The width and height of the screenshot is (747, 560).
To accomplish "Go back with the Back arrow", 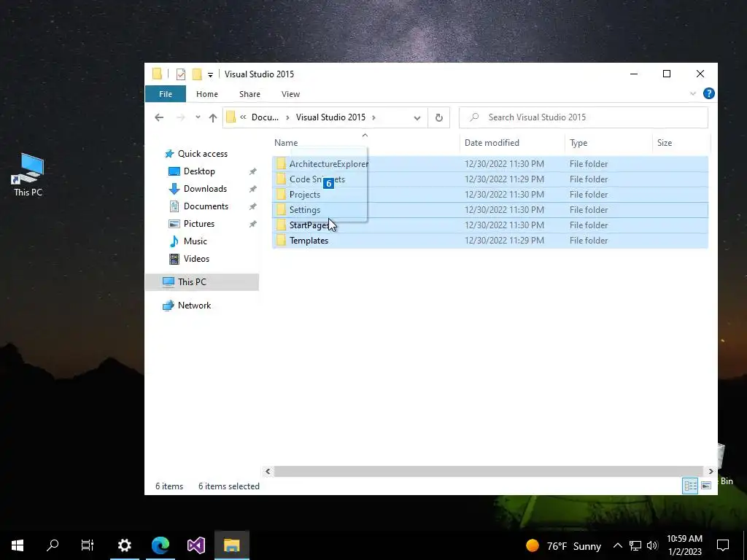I will [x=159, y=117].
